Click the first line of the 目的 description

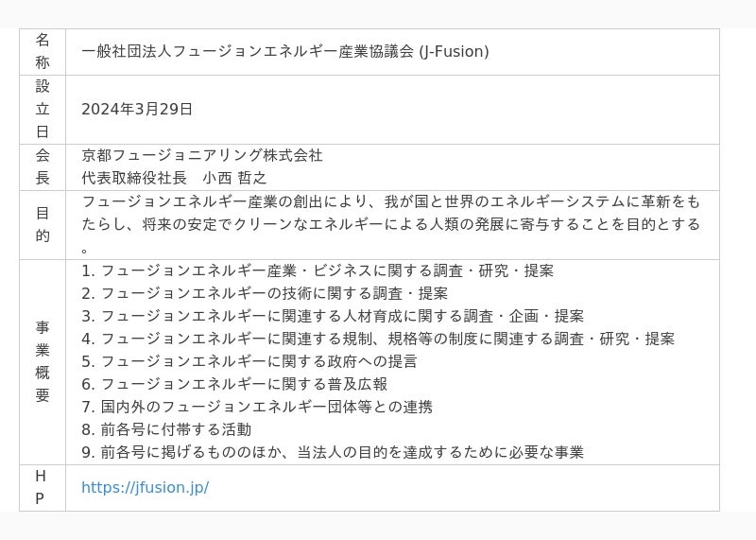tap(390, 201)
